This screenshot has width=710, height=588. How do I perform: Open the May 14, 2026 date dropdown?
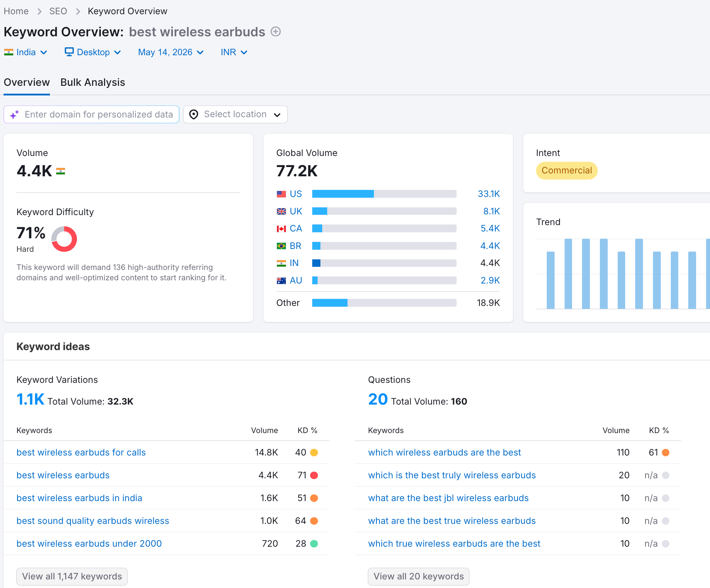[171, 52]
